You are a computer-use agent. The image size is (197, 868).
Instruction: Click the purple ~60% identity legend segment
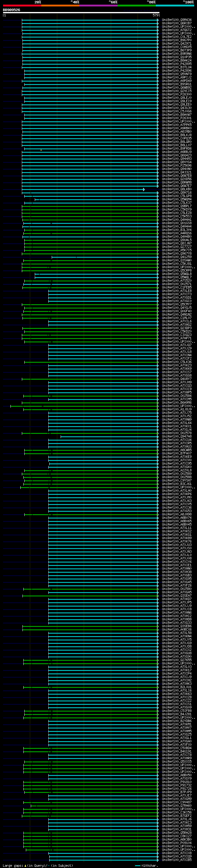(x=99, y=6)
